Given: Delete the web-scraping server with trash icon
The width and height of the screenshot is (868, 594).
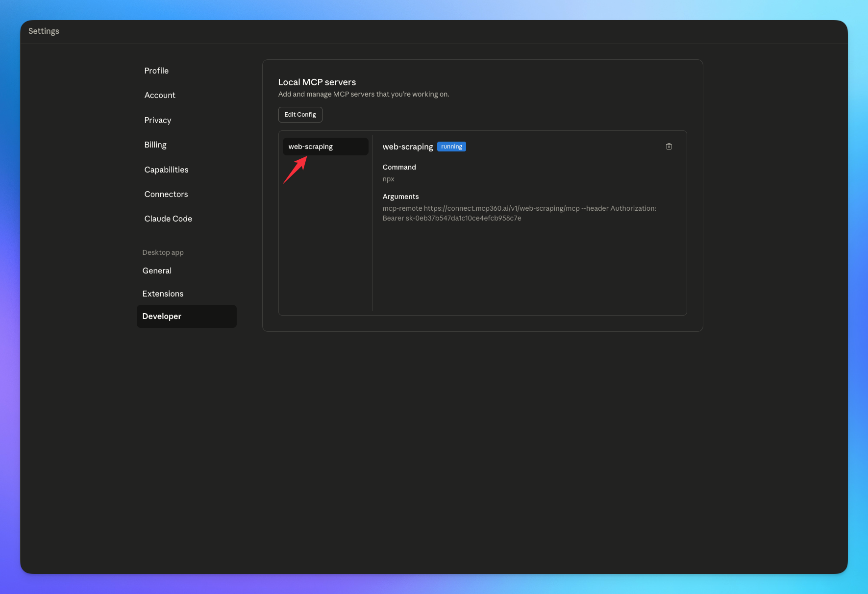Looking at the screenshot, I should point(669,147).
